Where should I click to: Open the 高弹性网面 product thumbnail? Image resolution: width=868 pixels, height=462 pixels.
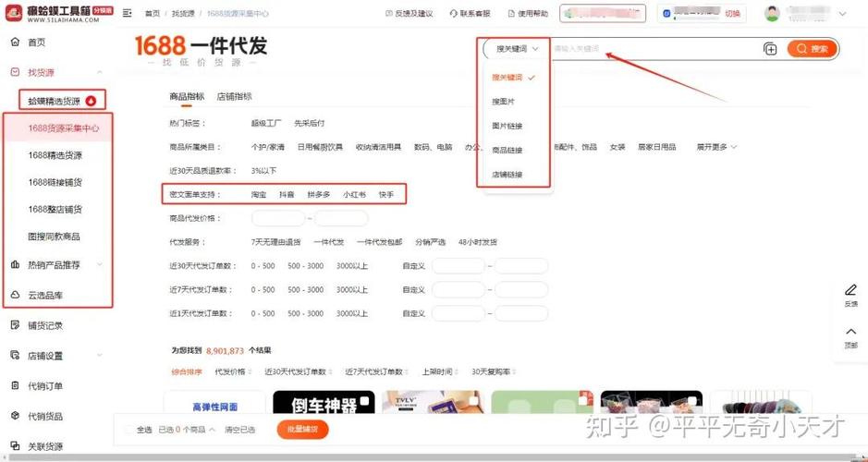click(214, 402)
